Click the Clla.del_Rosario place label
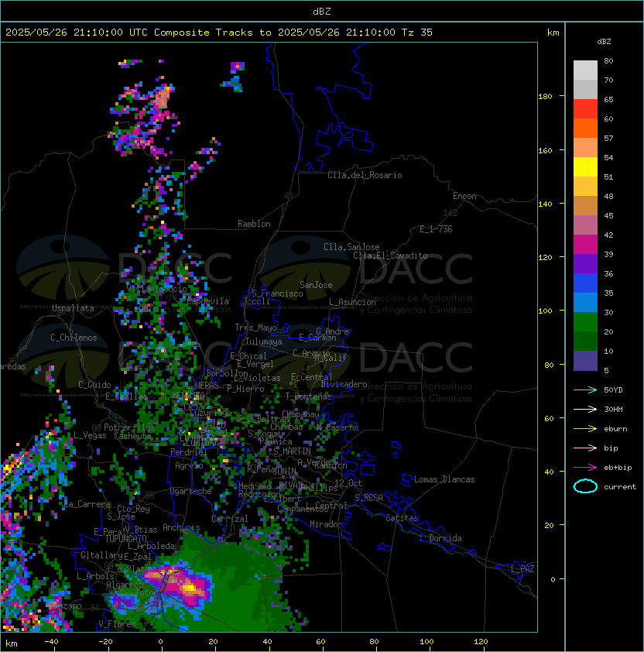644x652 pixels. (x=365, y=175)
